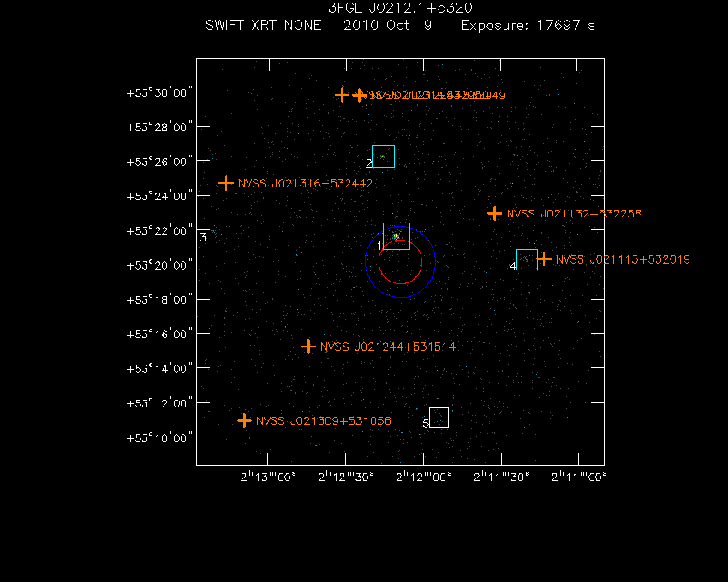Image resolution: width=728 pixels, height=582 pixels.
Task: Click the declination label +53°16'00"
Action: 159,334
